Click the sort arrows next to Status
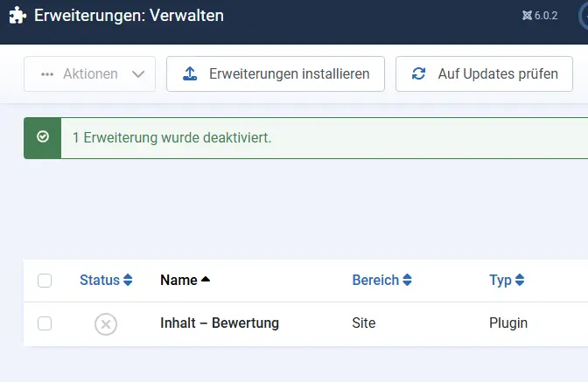 coord(128,281)
